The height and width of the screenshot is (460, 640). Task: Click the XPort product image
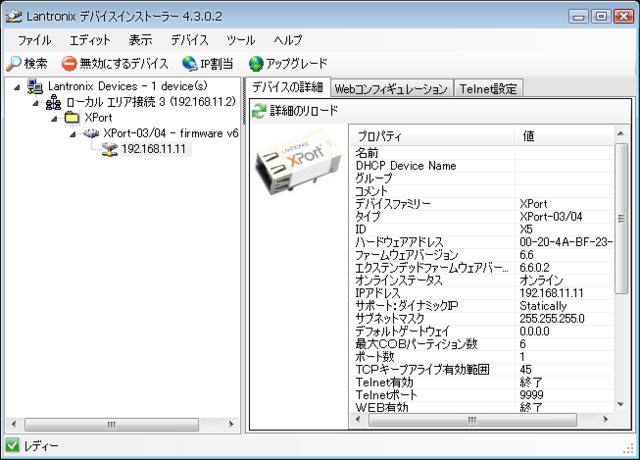tap(298, 162)
